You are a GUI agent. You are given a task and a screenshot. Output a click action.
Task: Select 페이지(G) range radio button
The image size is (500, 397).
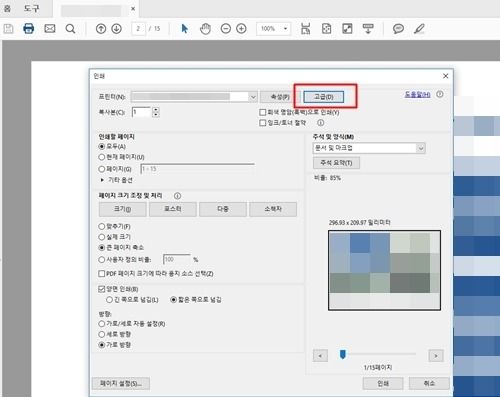(x=102, y=169)
